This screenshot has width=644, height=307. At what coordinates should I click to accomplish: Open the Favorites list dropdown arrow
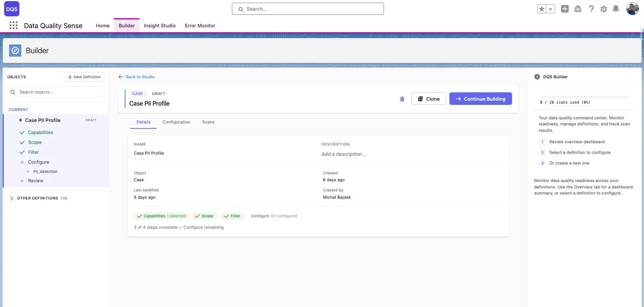[550, 9]
